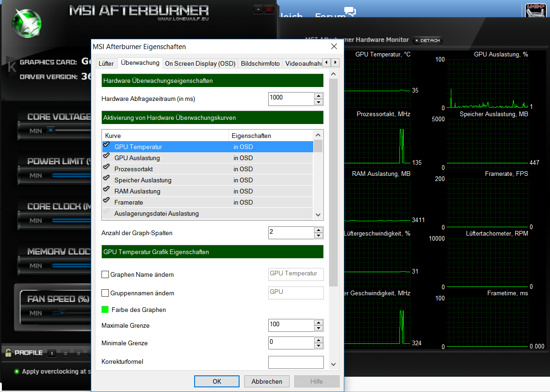
Task: Click the GPU Auslastung graph in monitor
Action: [487, 83]
